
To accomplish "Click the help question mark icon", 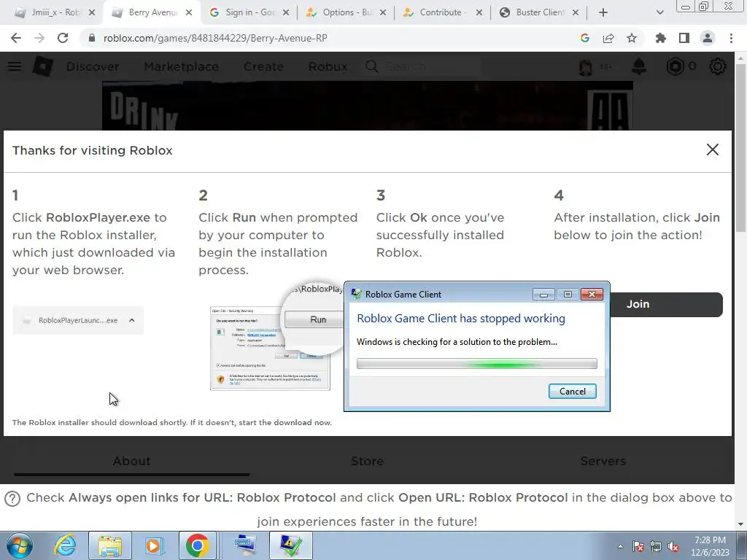I will point(12,499).
